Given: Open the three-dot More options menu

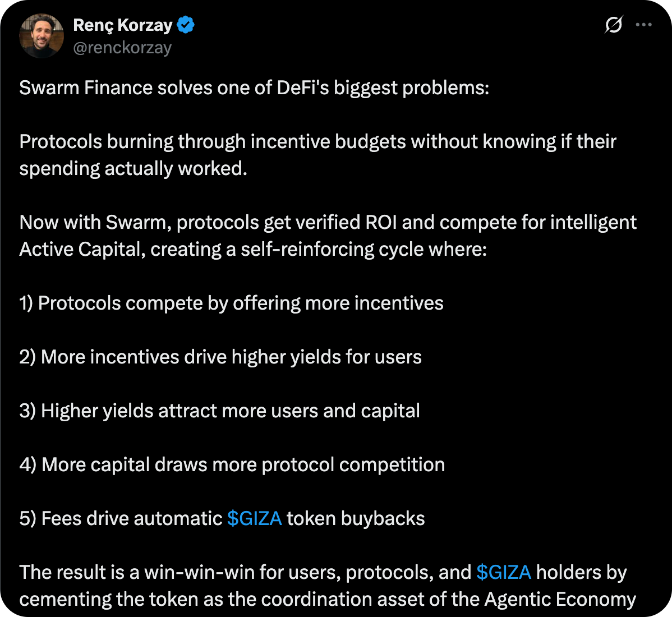Looking at the screenshot, I should [643, 25].
